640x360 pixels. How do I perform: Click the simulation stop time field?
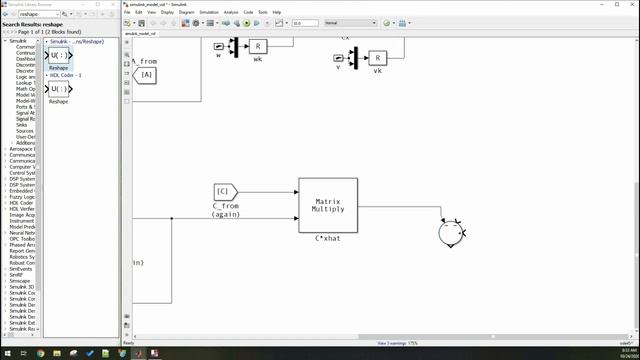pos(305,23)
